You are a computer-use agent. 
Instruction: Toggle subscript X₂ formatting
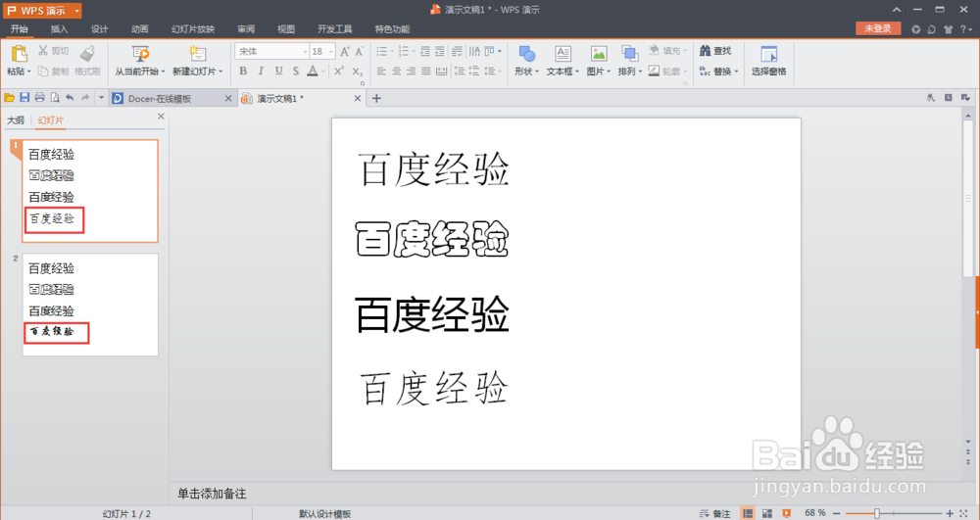357,71
